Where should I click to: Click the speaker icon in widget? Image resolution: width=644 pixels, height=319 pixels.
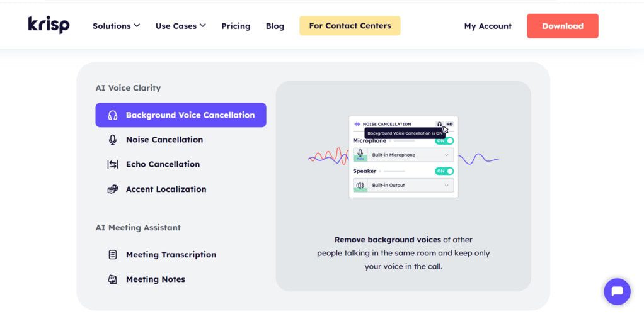[x=360, y=186]
